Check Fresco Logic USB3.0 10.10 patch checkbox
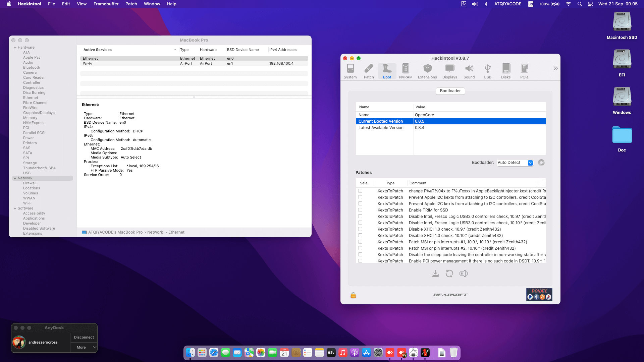644x362 pixels. pos(360,223)
